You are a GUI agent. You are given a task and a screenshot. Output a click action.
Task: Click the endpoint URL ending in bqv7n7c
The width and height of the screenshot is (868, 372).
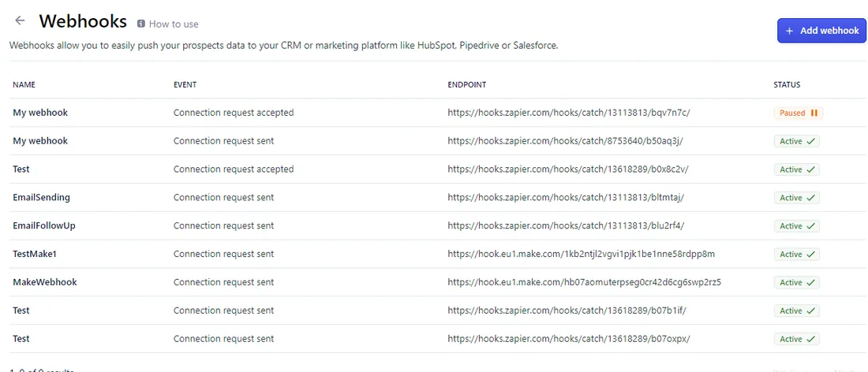coord(568,112)
